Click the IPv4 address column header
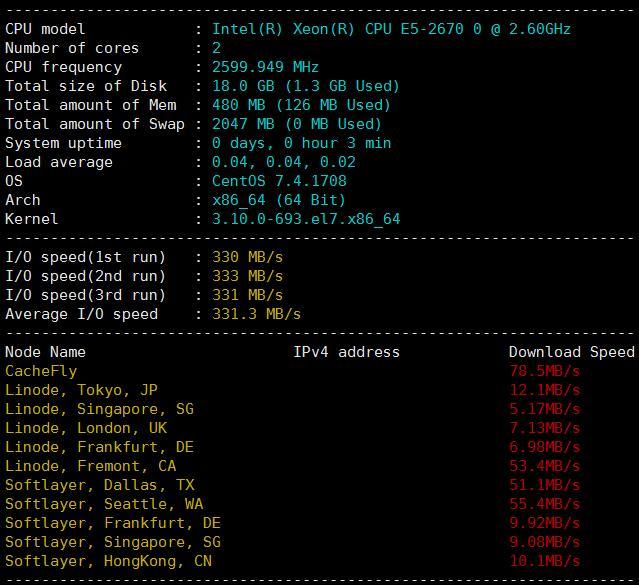 [346, 352]
